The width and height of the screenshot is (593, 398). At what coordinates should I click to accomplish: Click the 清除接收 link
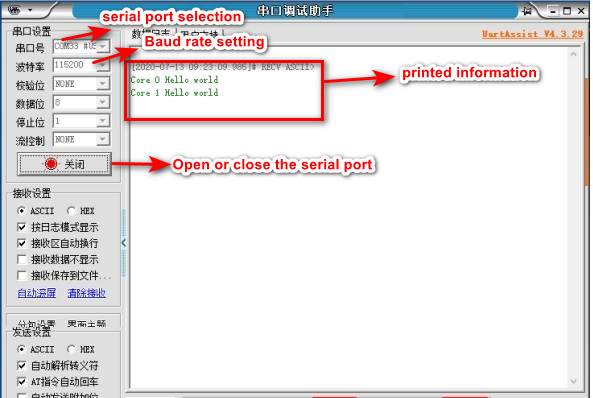click(87, 293)
